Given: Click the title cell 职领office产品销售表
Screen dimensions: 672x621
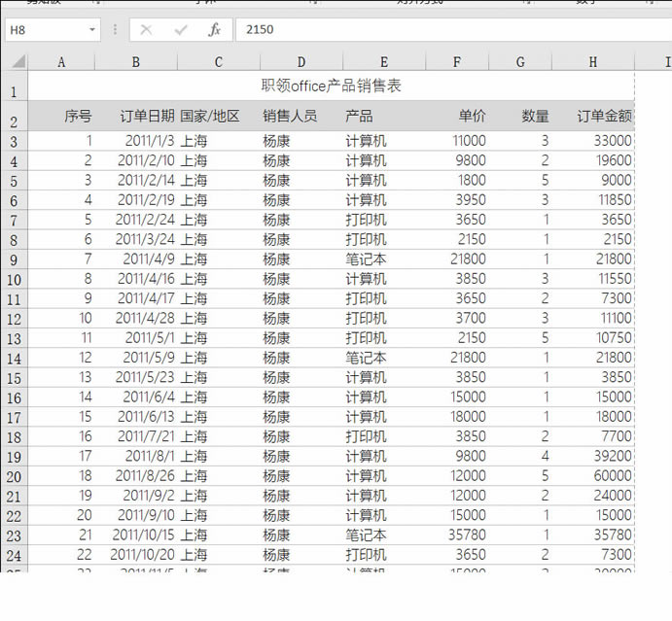Looking at the screenshot, I should (331, 86).
